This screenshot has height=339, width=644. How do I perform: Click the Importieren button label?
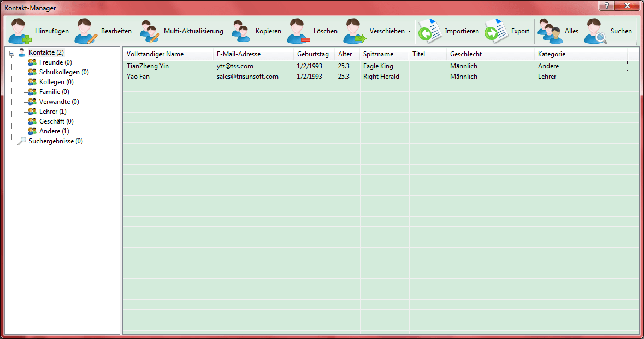462,31
